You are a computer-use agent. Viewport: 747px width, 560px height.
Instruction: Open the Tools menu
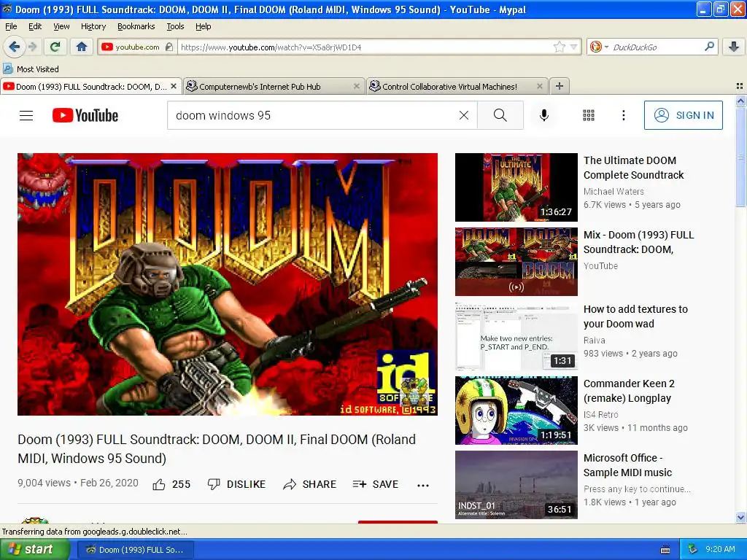click(175, 26)
